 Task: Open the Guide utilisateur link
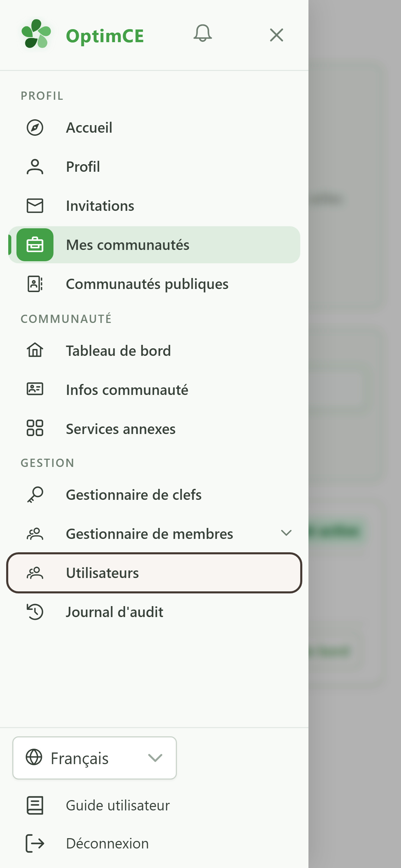point(118,805)
